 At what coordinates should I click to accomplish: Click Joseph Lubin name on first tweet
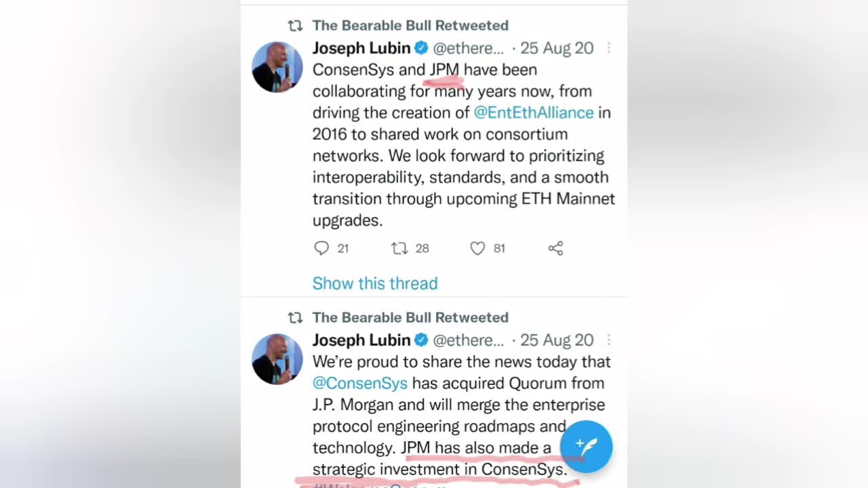[361, 48]
